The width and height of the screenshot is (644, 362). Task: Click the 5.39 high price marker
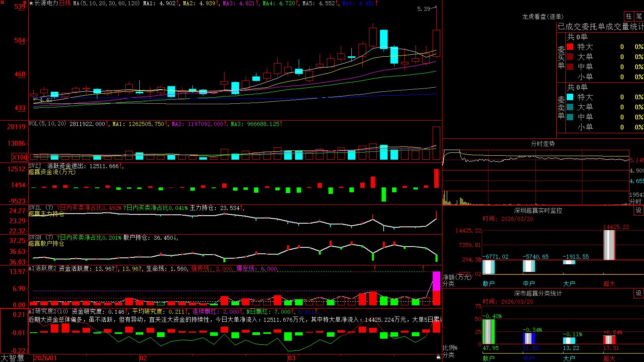(x=424, y=9)
